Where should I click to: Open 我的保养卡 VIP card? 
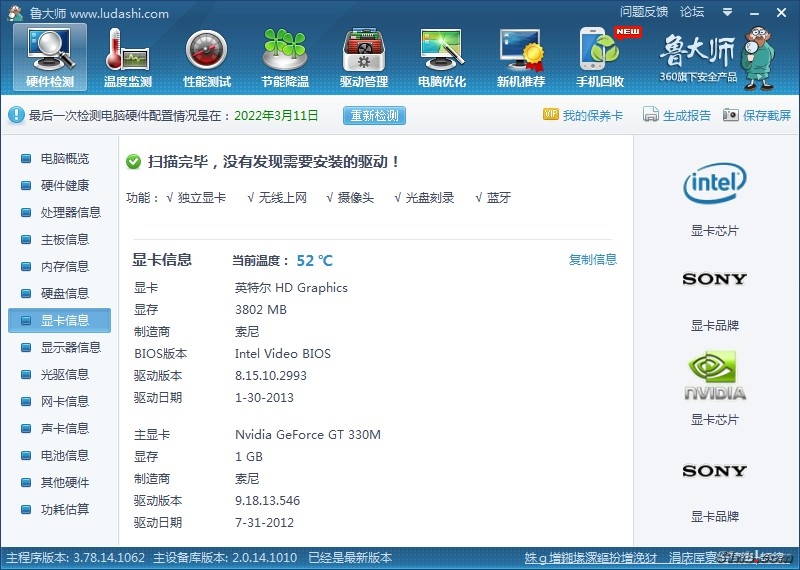583,116
